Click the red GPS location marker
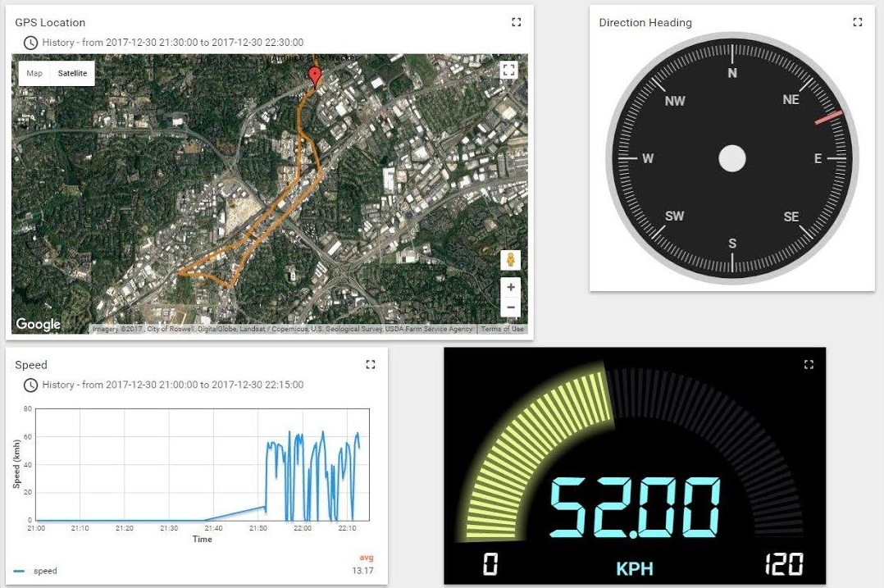Image resolution: width=884 pixels, height=588 pixels. [x=315, y=76]
